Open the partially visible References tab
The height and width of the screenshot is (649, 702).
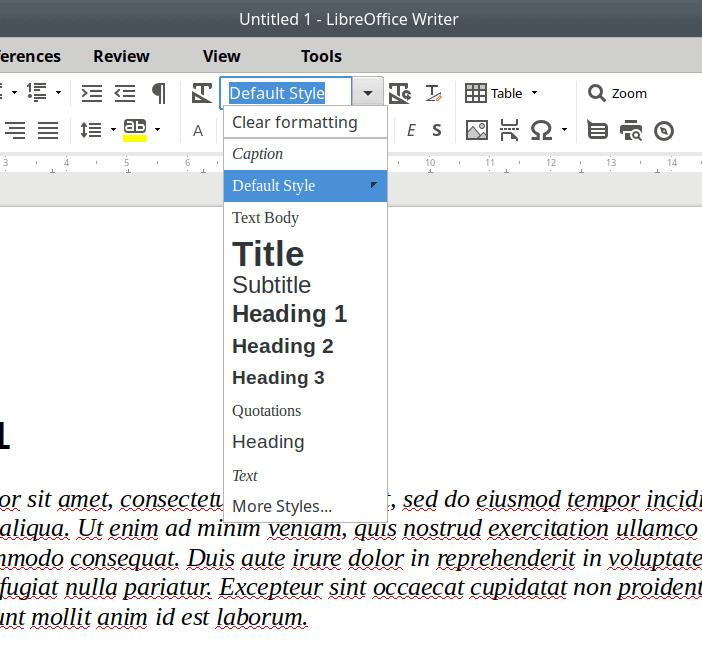pyautogui.click(x=30, y=56)
